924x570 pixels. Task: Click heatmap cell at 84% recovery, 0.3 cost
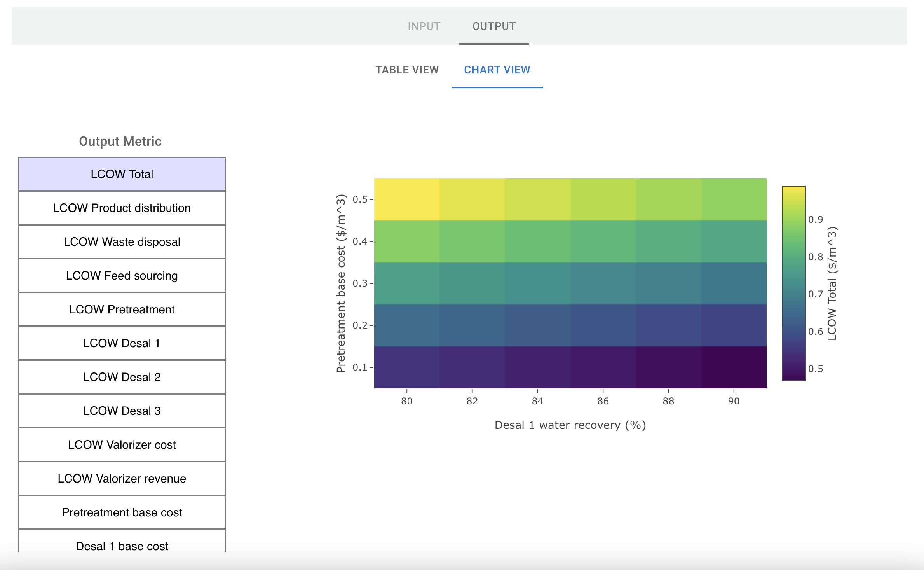point(538,283)
